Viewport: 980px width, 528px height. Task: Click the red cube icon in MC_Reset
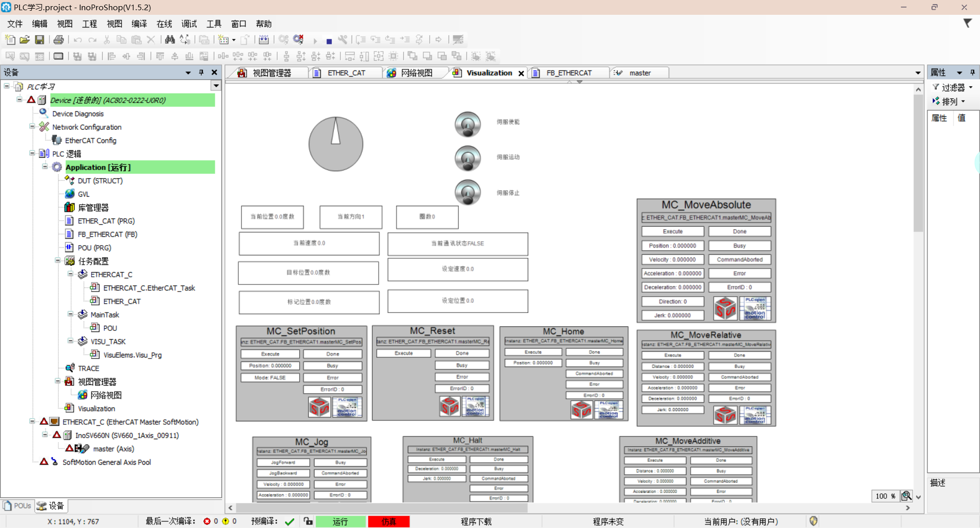click(450, 406)
